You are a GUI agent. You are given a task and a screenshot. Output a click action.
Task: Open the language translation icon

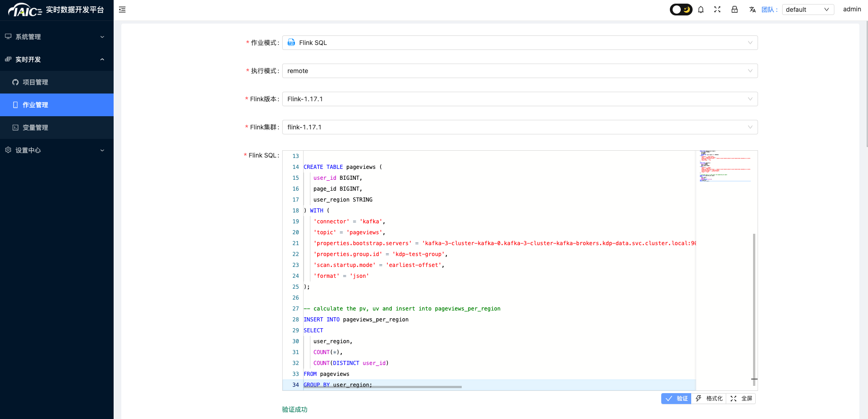click(753, 10)
